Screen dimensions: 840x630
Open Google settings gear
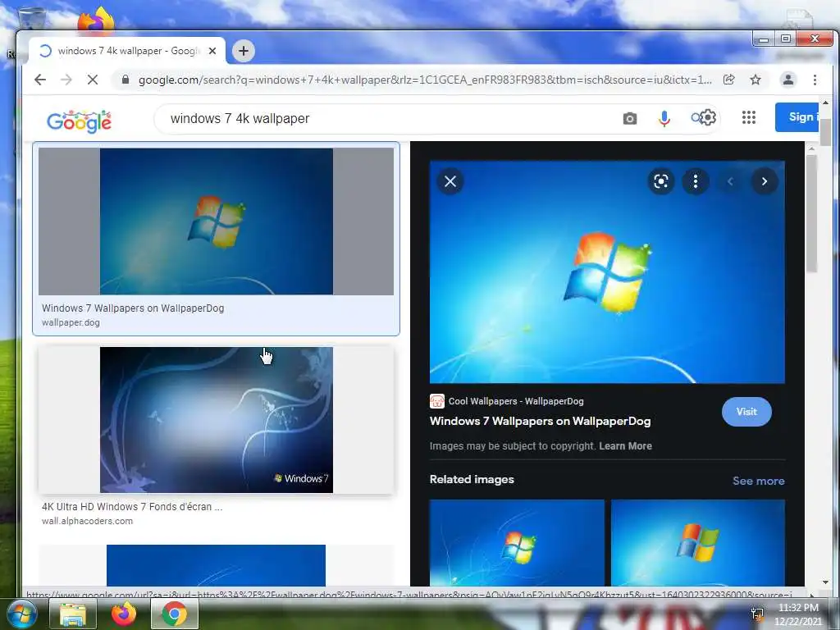click(708, 117)
